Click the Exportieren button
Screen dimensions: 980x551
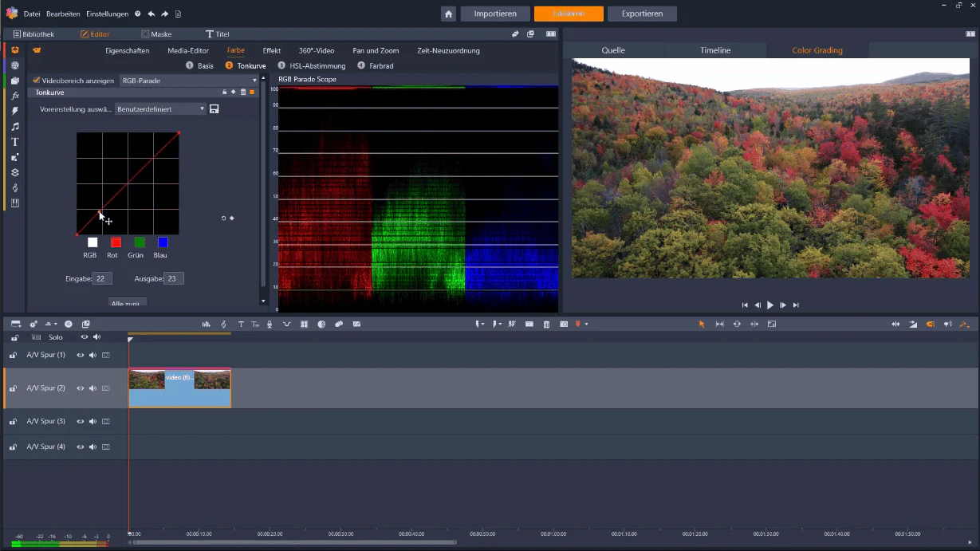(x=642, y=14)
